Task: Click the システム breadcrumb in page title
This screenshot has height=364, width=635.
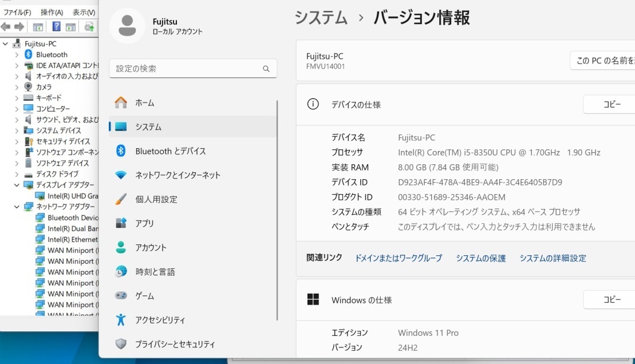Action: coord(321,18)
